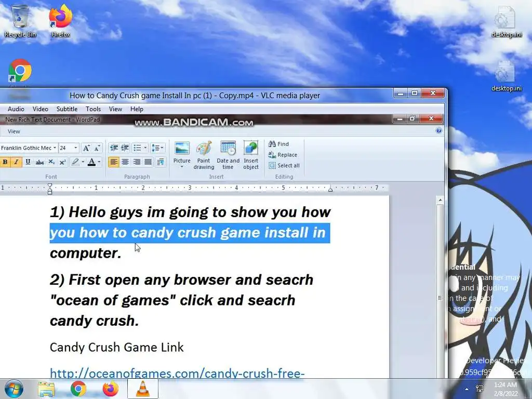This screenshot has height=399, width=532.
Task: Open WordPad Help question mark icon
Action: 438,130
